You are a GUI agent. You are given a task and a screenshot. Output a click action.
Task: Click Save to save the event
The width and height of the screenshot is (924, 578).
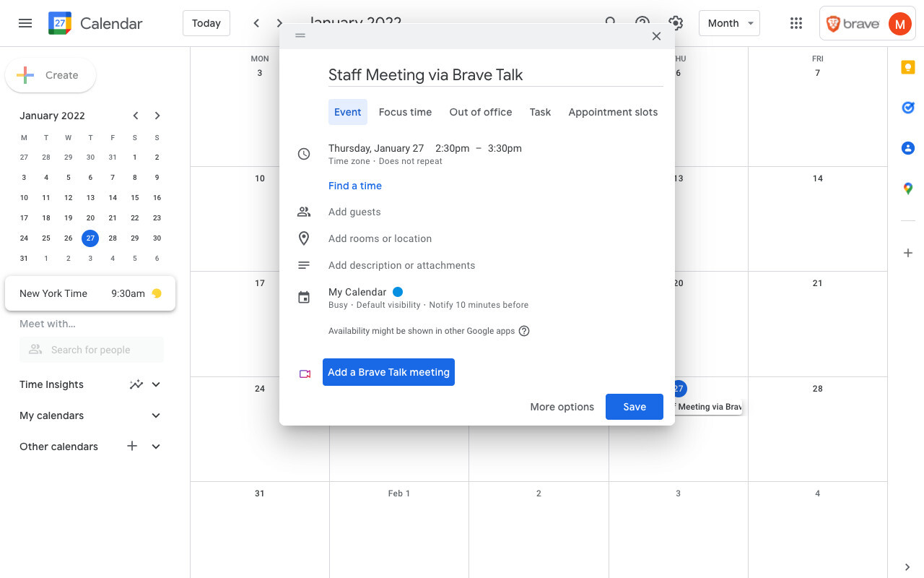634,407
